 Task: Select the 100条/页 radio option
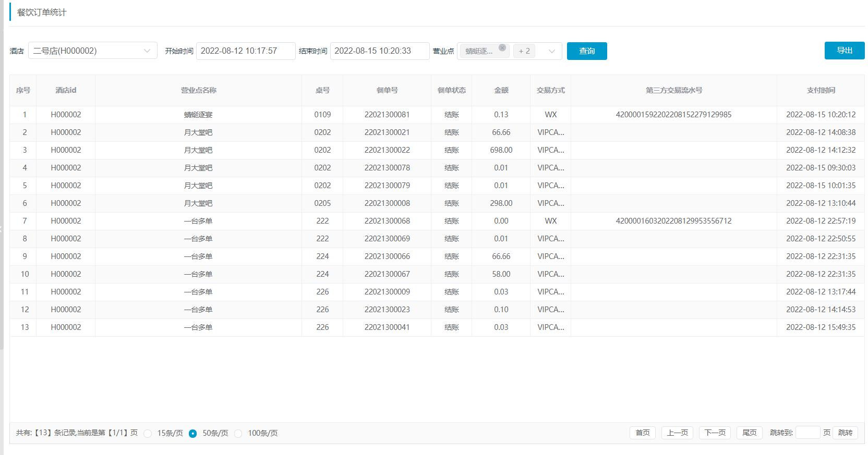coord(238,434)
